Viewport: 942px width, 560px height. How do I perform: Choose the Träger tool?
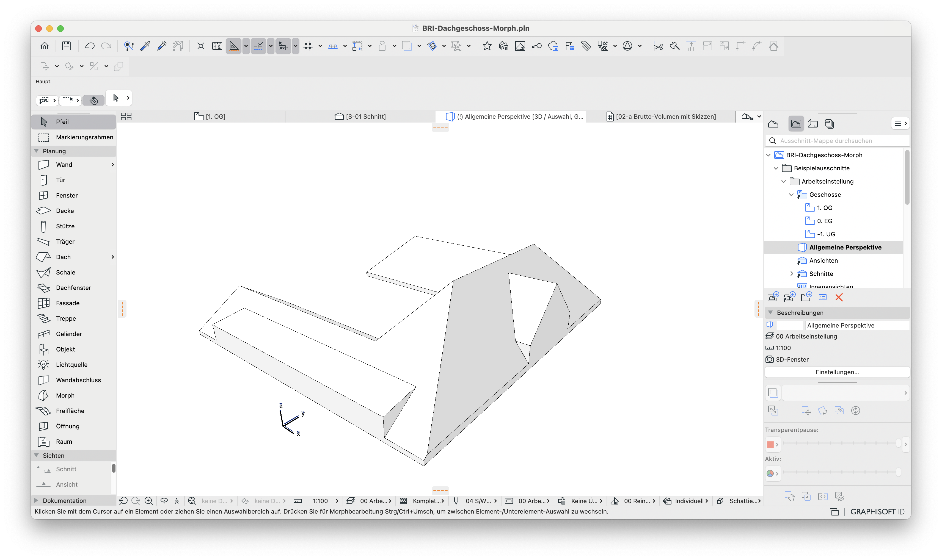pos(74,242)
